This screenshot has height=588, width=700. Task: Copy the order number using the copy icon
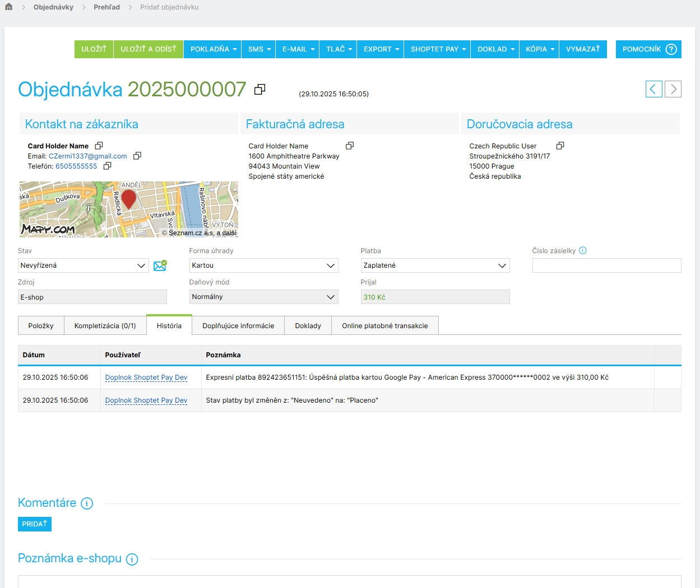coord(259,90)
